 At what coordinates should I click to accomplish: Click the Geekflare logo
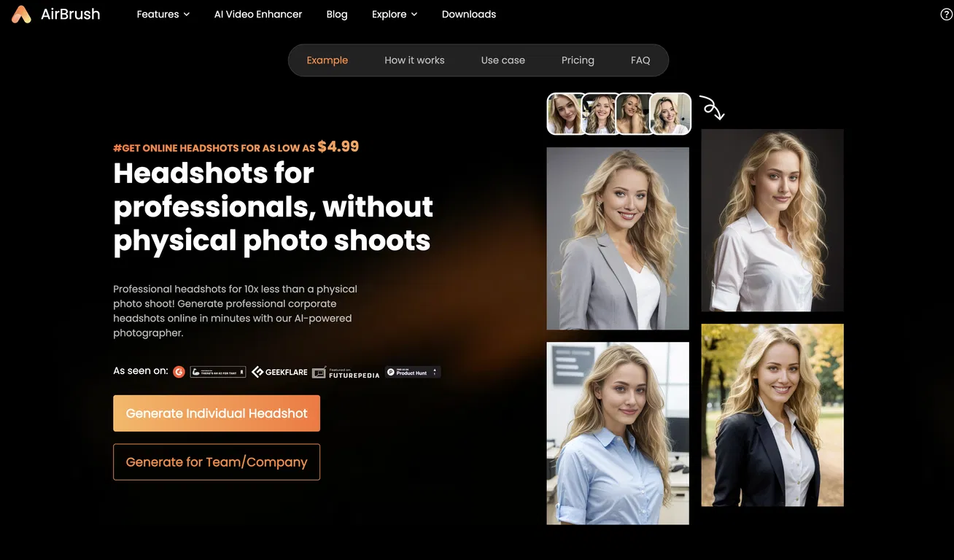[280, 372]
